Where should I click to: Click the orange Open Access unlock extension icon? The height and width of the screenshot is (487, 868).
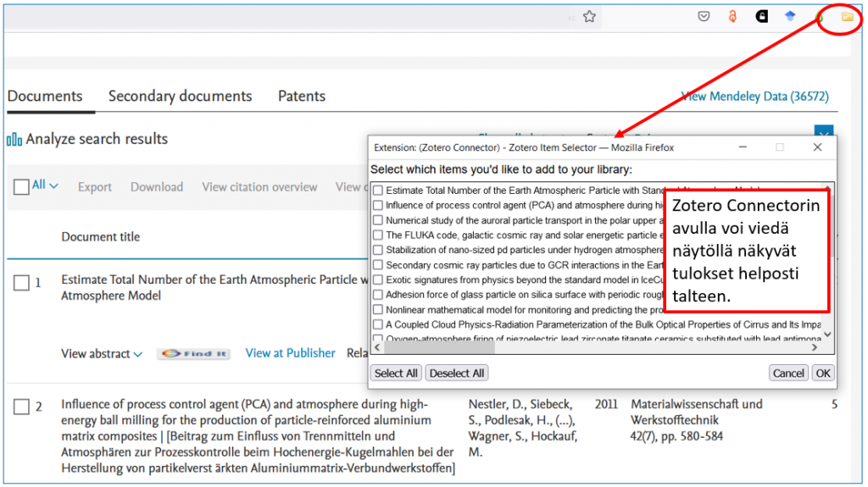(x=732, y=17)
